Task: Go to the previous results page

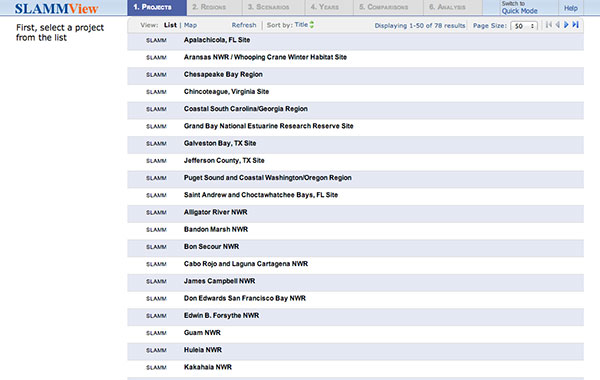Action: (x=558, y=25)
